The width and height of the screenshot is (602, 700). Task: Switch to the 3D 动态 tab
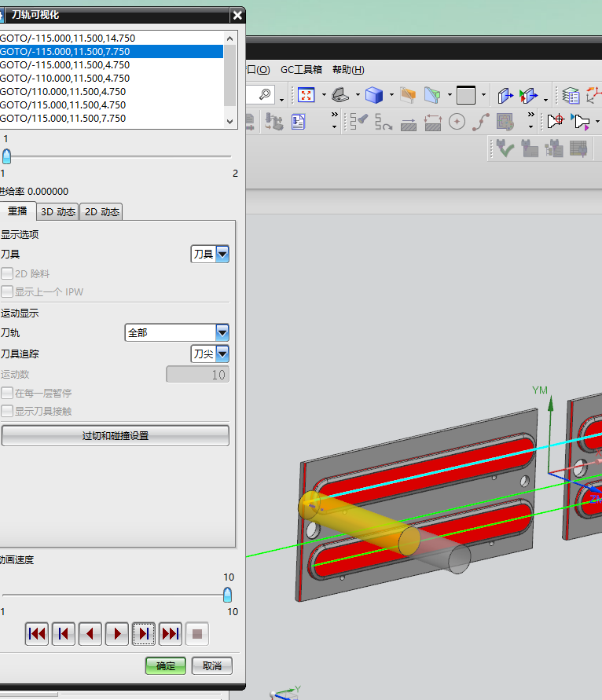[57, 211]
